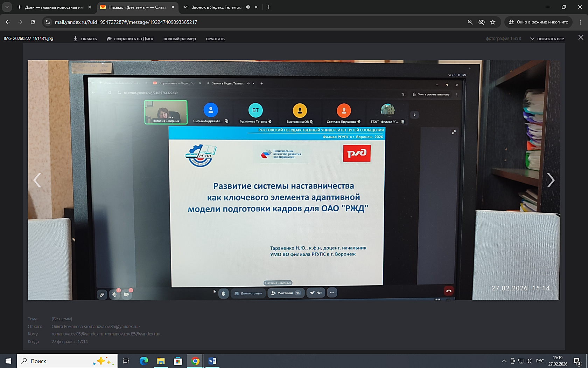Viewport: 588px width, 368px height.
Task: Download the photo with скачать
Action: click(x=85, y=39)
